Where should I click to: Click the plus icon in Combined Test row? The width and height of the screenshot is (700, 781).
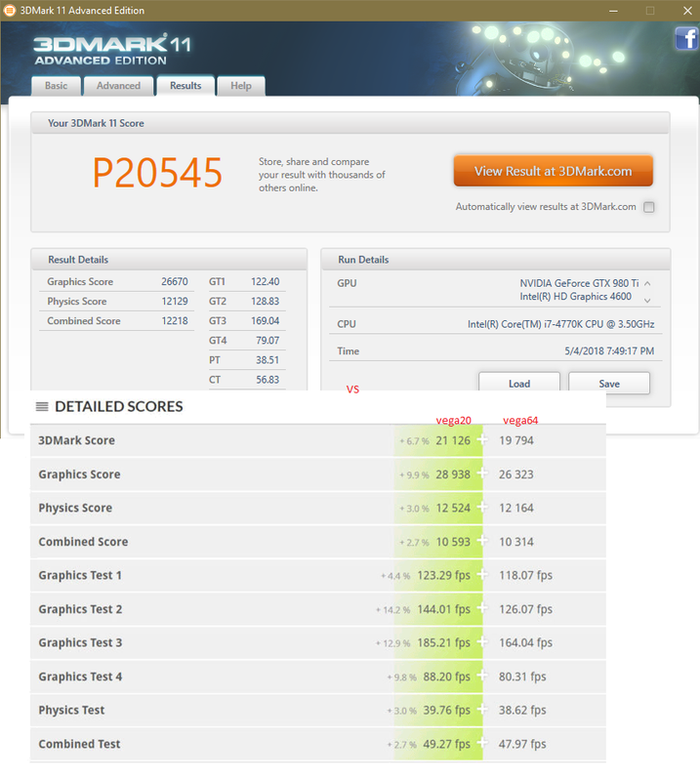[x=482, y=743]
